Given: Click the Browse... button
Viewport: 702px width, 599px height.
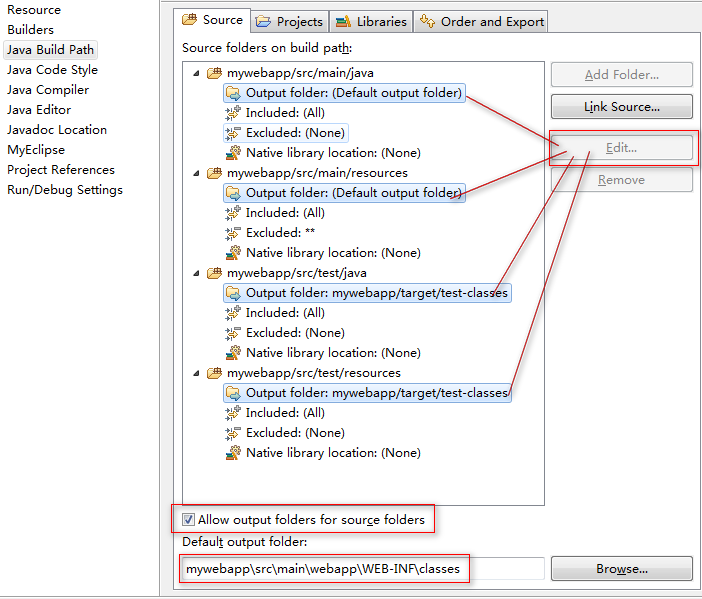Looking at the screenshot, I should tap(621, 569).
